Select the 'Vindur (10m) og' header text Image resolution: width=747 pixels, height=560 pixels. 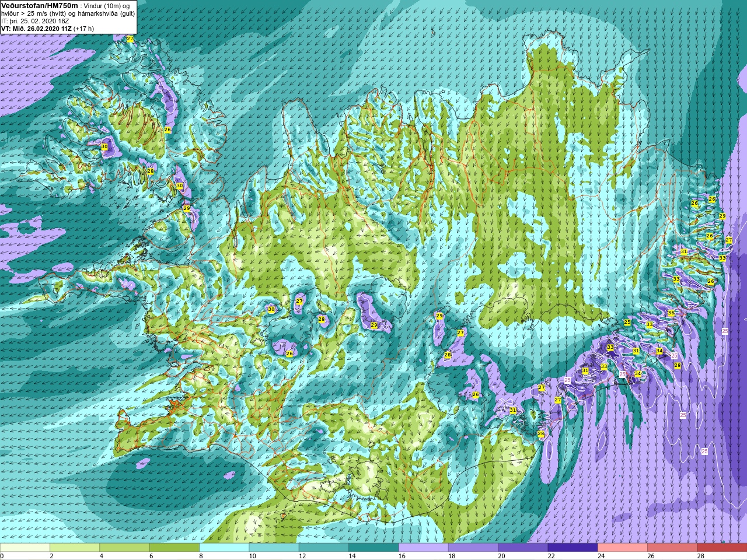click(x=107, y=5)
